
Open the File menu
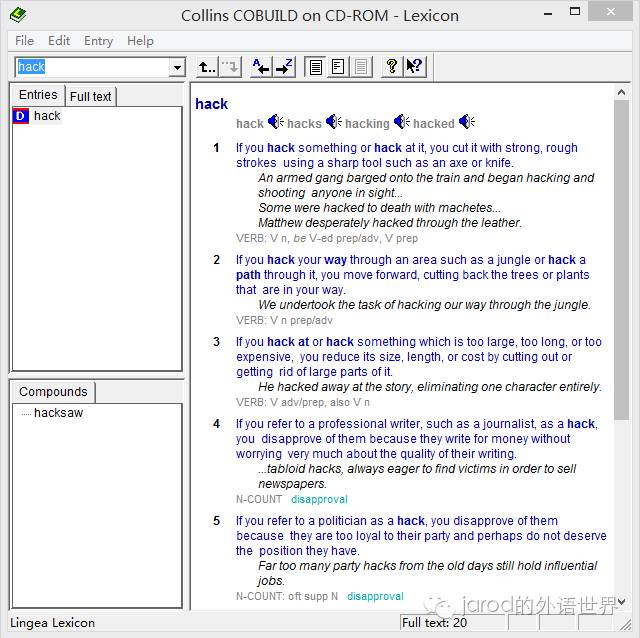pos(24,41)
